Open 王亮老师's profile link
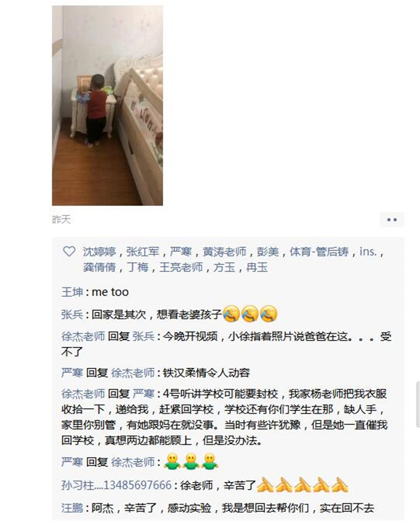420x521 pixels. point(181,267)
